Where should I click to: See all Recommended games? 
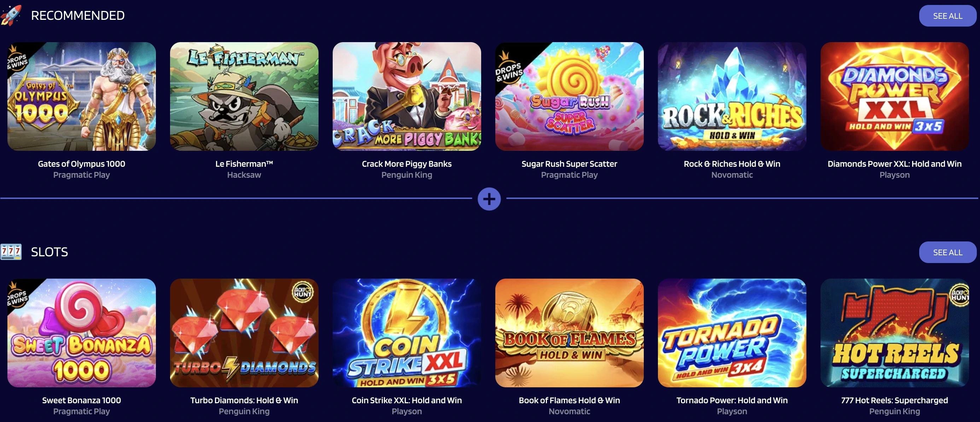point(947,16)
